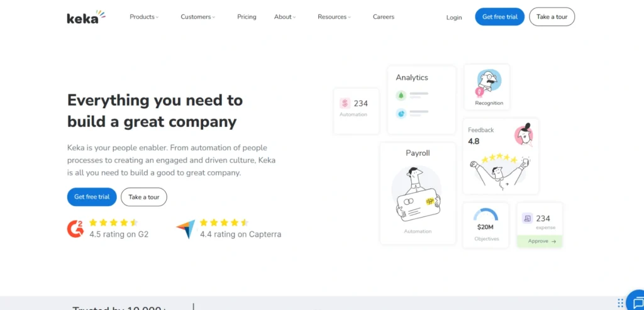Click the Keka logo

pos(86,17)
